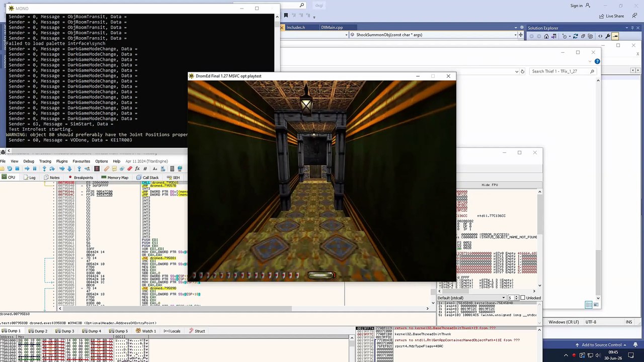The width and height of the screenshot is (644, 362).
Task: Click the globe icon in debugger toolbar
Action: coord(180,168)
